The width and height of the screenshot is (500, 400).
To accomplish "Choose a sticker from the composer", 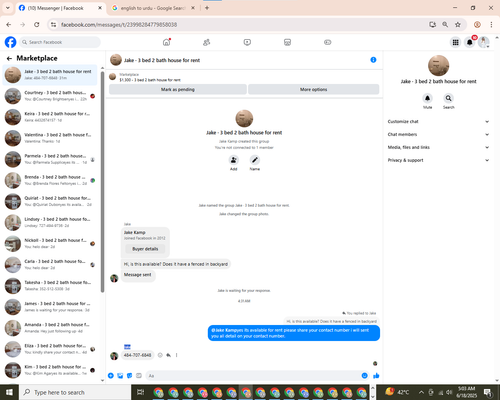I will (x=129, y=376).
